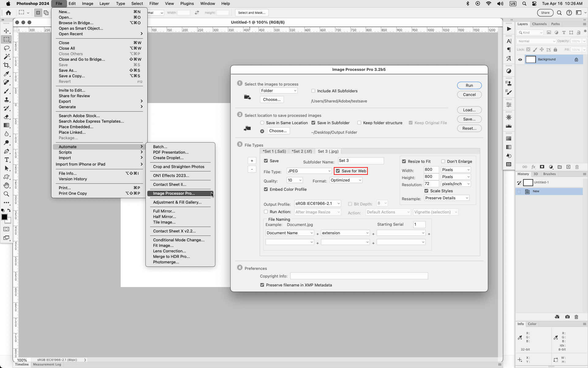Hide the Background layer
The image size is (588, 368).
(520, 59)
